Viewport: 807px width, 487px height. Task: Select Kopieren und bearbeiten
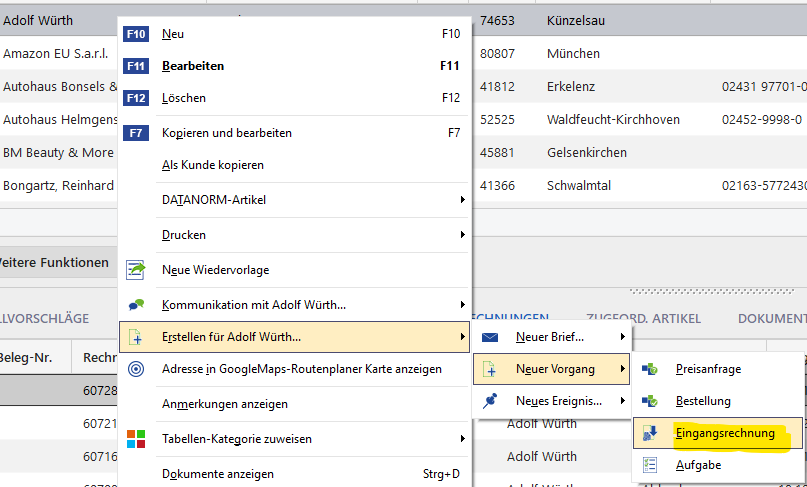click(x=294, y=133)
